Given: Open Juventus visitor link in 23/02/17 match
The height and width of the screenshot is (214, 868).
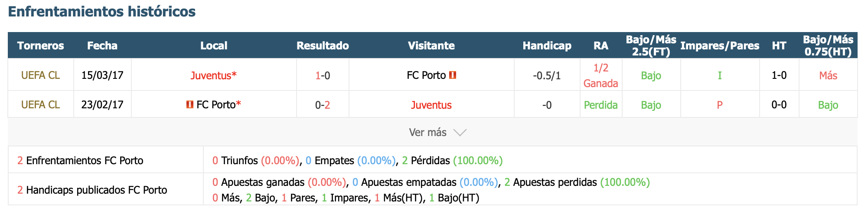Looking at the screenshot, I should [x=431, y=105].
